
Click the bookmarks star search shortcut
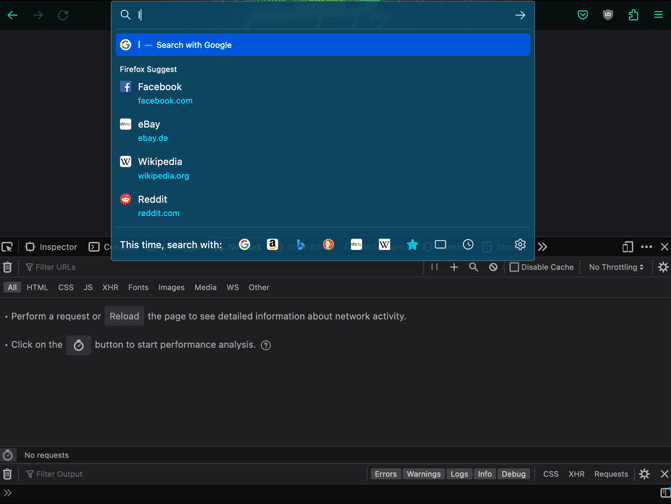pos(412,245)
